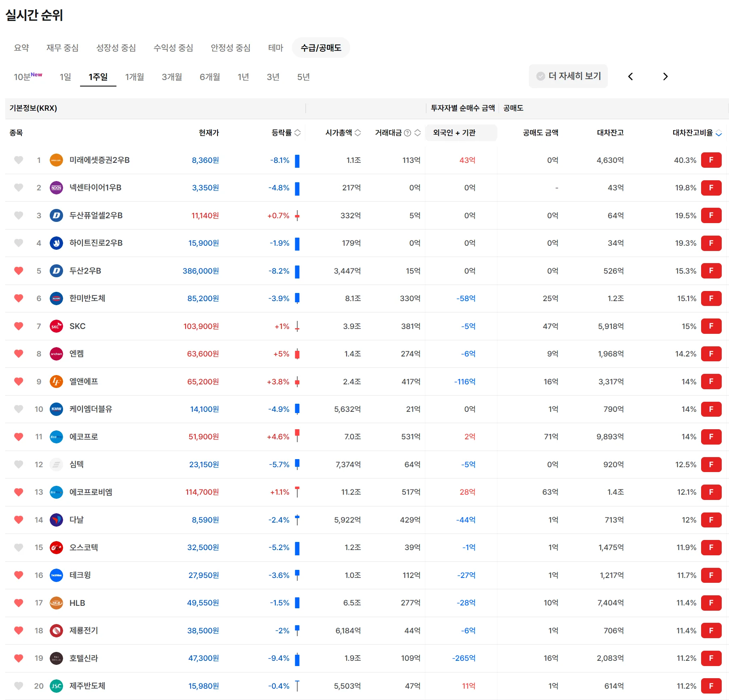Click the 제주반도체 stock logo

coord(56,686)
